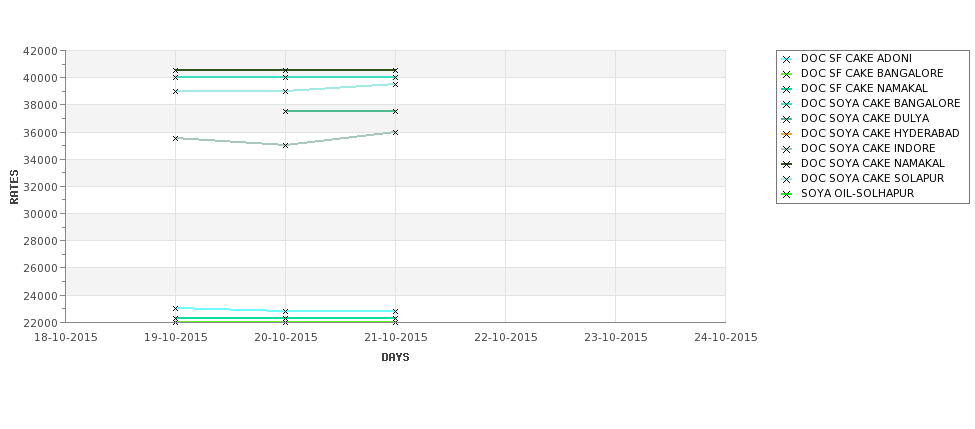Click the 36000 data point on 21-10-2015

click(x=395, y=132)
